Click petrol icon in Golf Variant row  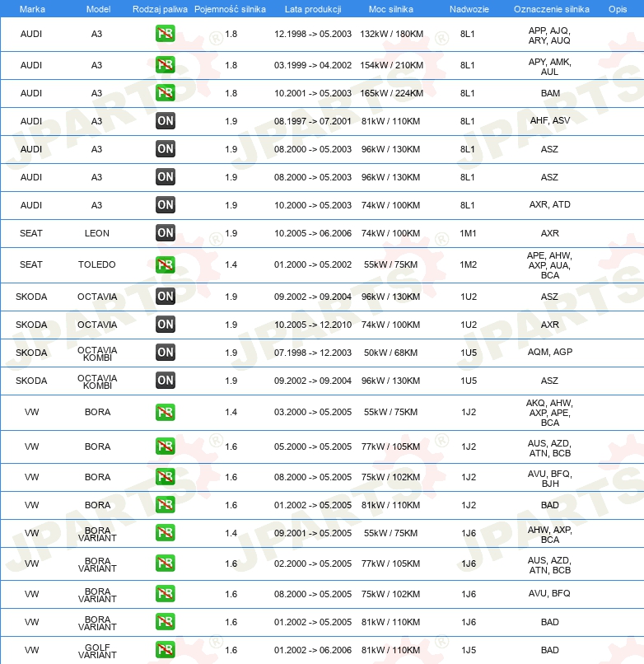click(166, 650)
